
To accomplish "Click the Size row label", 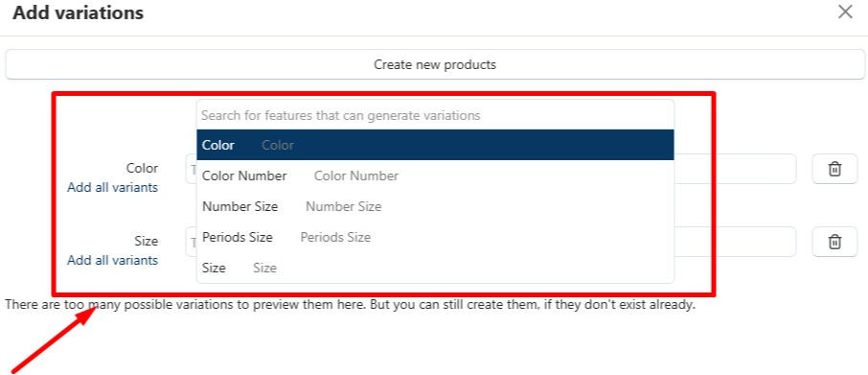I will click(147, 241).
